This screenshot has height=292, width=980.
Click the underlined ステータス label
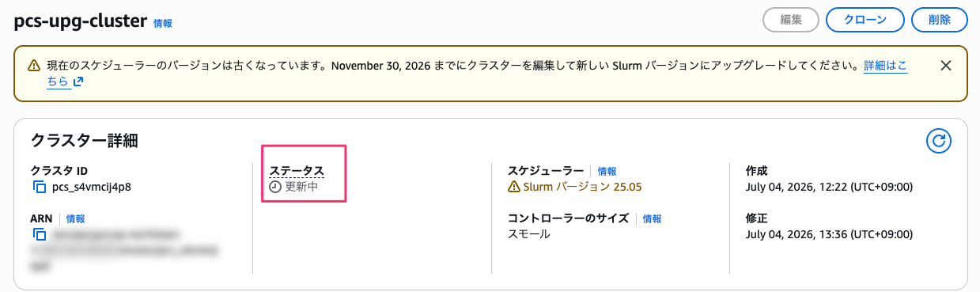click(297, 171)
